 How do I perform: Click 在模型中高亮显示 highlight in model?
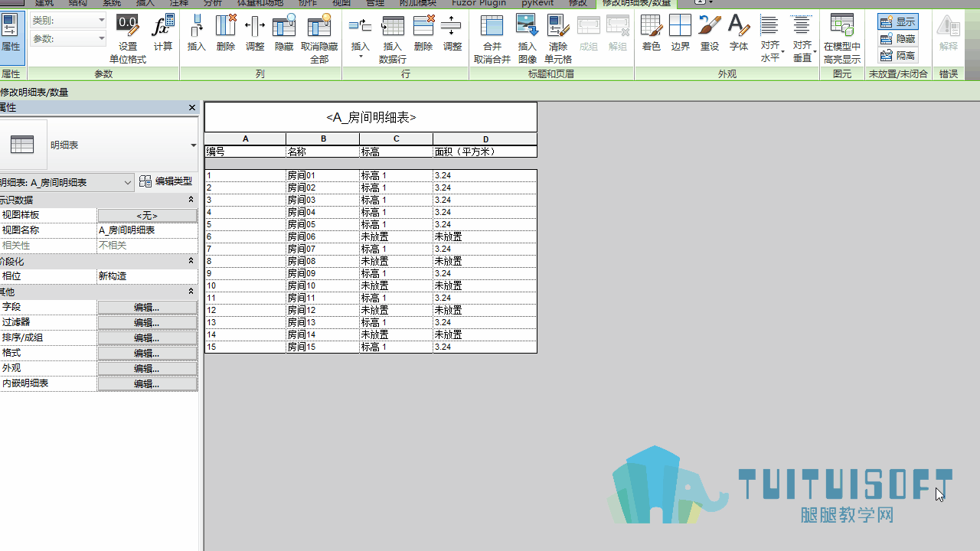[842, 39]
